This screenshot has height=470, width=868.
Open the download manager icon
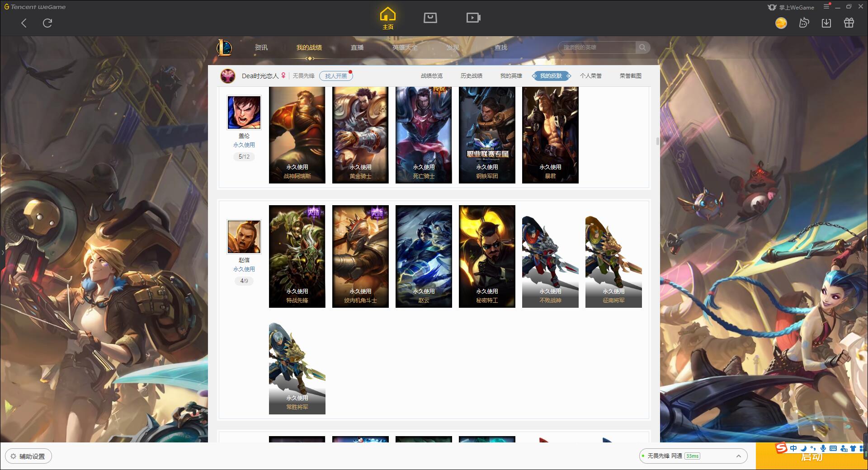click(x=826, y=23)
